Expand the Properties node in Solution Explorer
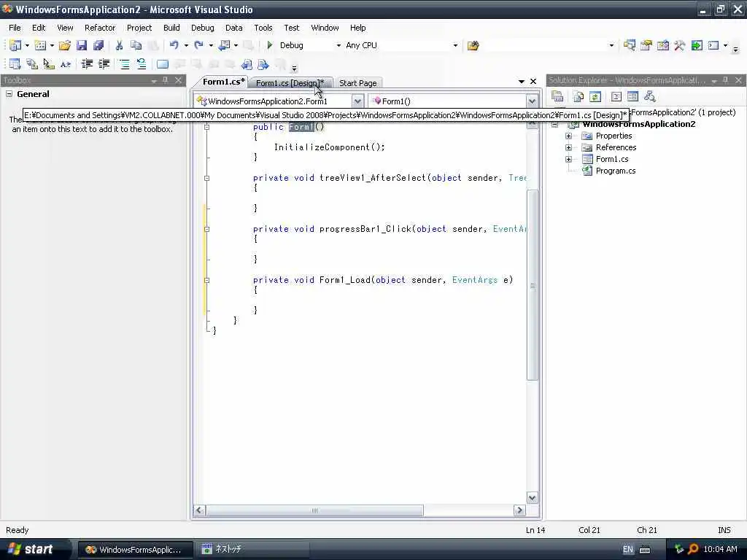Screen dimensions: 747x560 (x=568, y=136)
